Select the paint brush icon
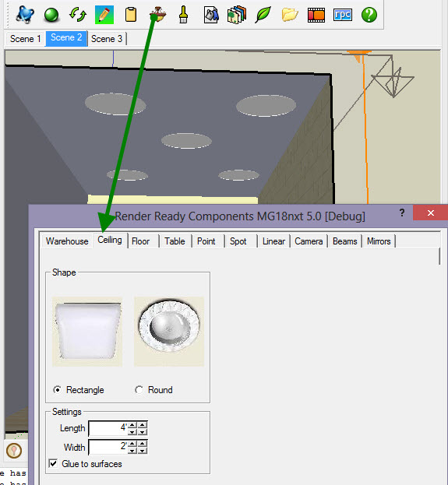The image size is (448, 485). click(x=183, y=15)
